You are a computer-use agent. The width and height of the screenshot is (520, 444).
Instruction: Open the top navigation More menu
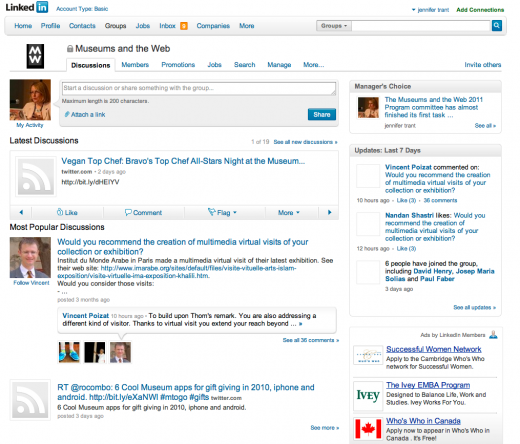point(246,26)
